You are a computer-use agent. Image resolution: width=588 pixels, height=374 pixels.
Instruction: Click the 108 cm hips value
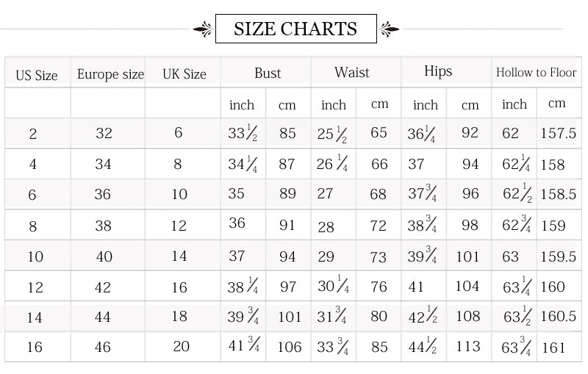[468, 317]
